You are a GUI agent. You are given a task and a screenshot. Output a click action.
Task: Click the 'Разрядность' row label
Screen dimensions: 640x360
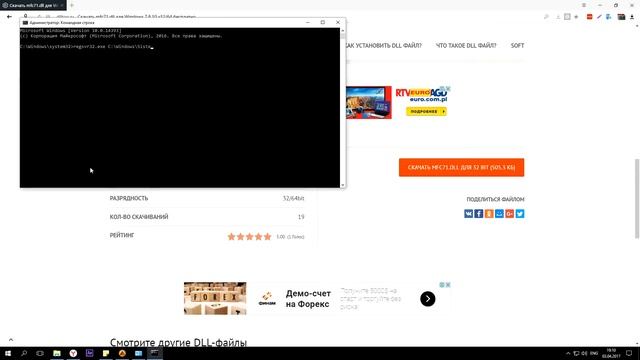pos(129,198)
